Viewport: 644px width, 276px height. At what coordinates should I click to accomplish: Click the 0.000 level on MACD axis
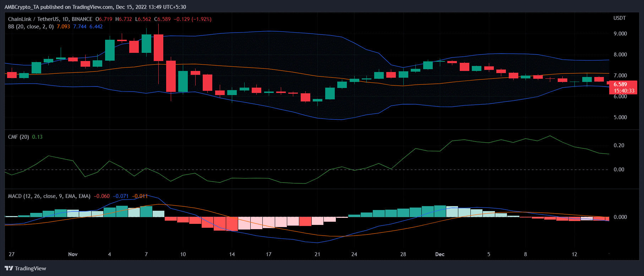(620, 217)
